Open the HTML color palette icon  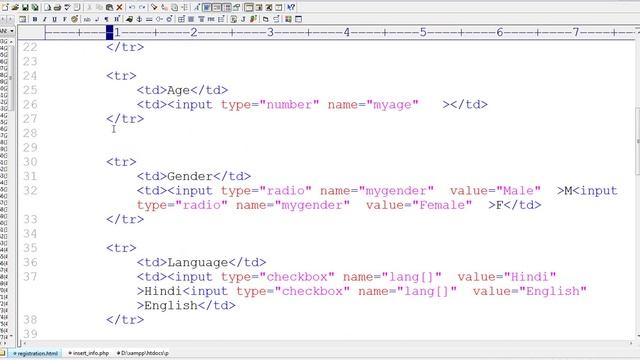[74, 19]
